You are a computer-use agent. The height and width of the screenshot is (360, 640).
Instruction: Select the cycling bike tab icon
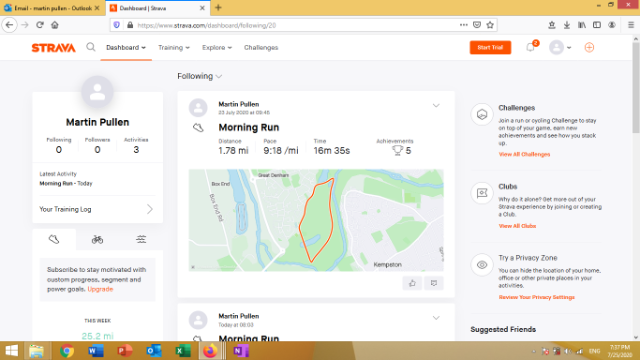pyautogui.click(x=97, y=240)
